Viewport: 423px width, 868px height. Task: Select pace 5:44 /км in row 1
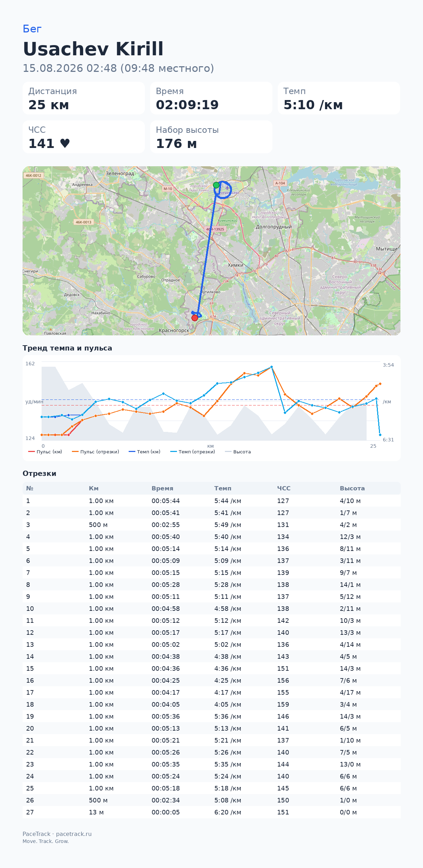[x=228, y=501]
